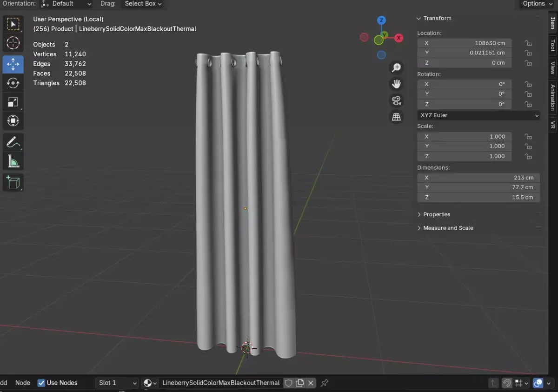Screen dimensions: 558x392
Task: Select the Annotate pencil tool
Action: (x=13, y=142)
